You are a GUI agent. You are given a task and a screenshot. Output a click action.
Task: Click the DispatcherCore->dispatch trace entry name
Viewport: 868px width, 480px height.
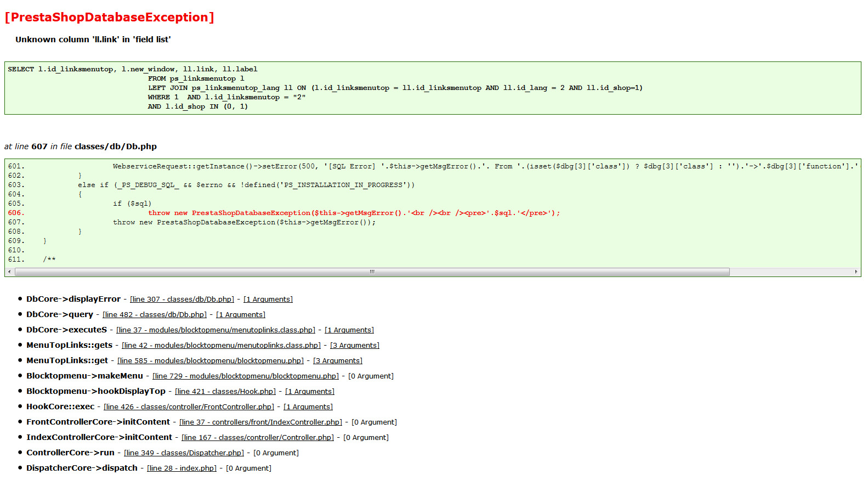pos(82,468)
